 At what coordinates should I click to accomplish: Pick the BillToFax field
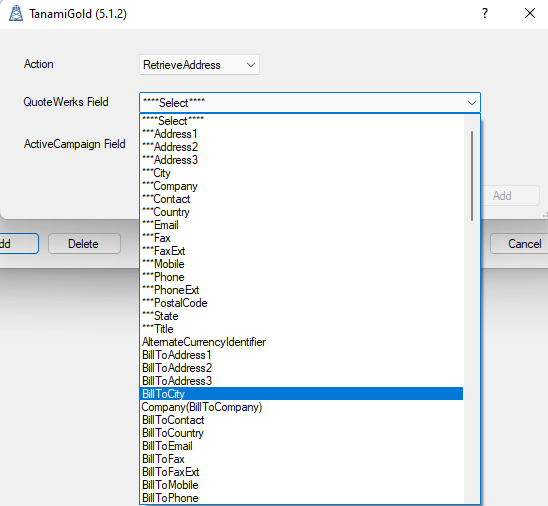click(x=301, y=459)
